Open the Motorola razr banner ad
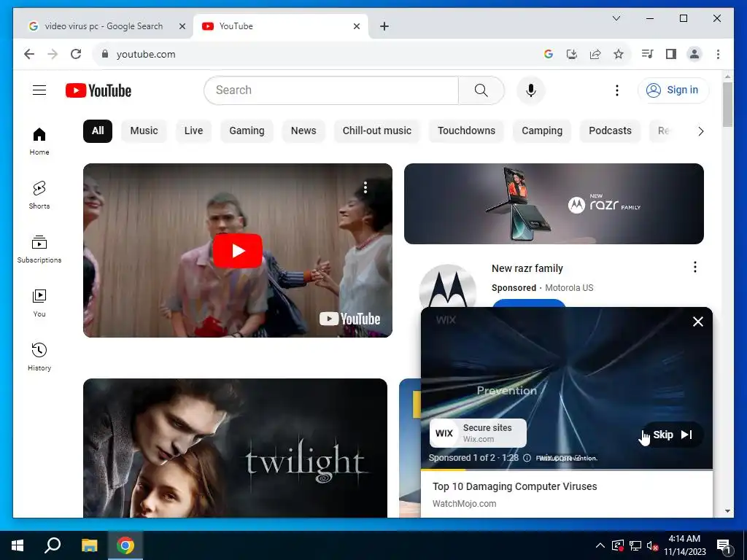 tap(554, 204)
